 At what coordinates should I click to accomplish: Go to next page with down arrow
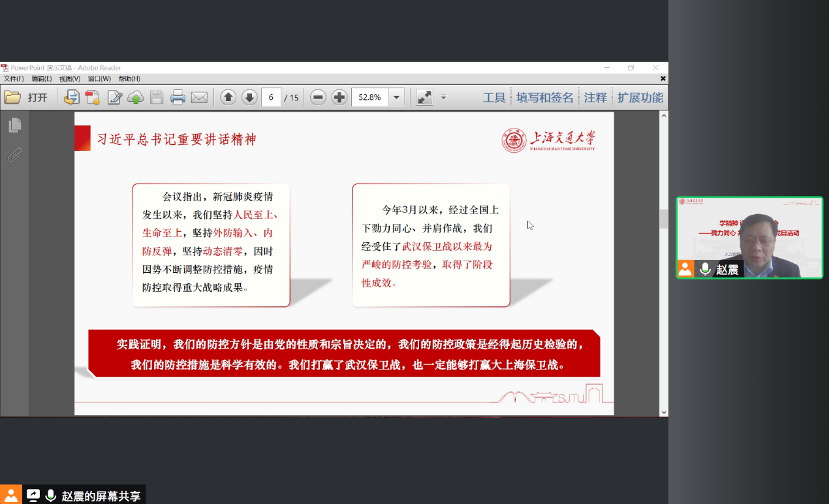click(x=249, y=97)
